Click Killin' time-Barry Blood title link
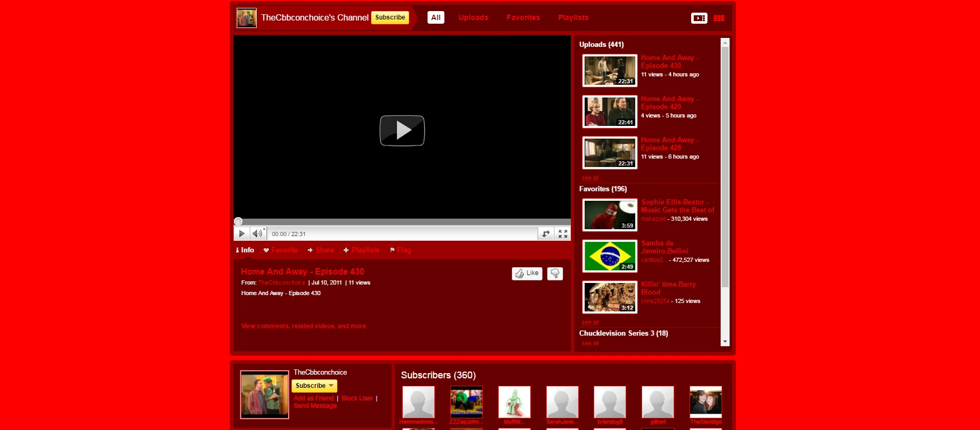Image resolution: width=980 pixels, height=430 pixels. point(668,288)
